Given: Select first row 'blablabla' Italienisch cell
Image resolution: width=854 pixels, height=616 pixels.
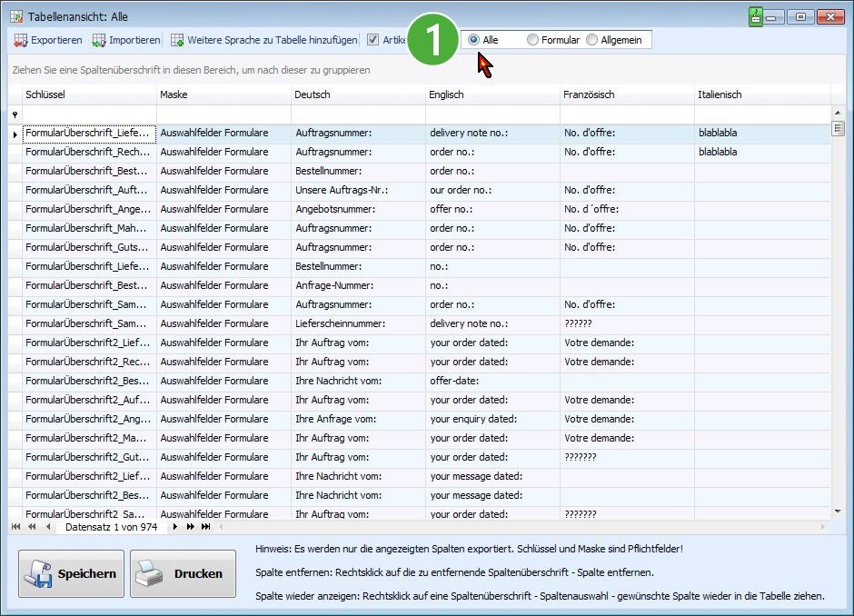Looking at the screenshot, I should tap(762, 133).
